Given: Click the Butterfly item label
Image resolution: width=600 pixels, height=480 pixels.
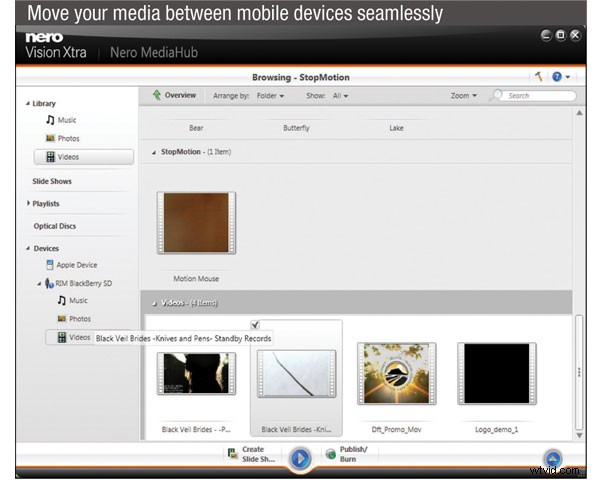Looking at the screenshot, I should coord(296,128).
